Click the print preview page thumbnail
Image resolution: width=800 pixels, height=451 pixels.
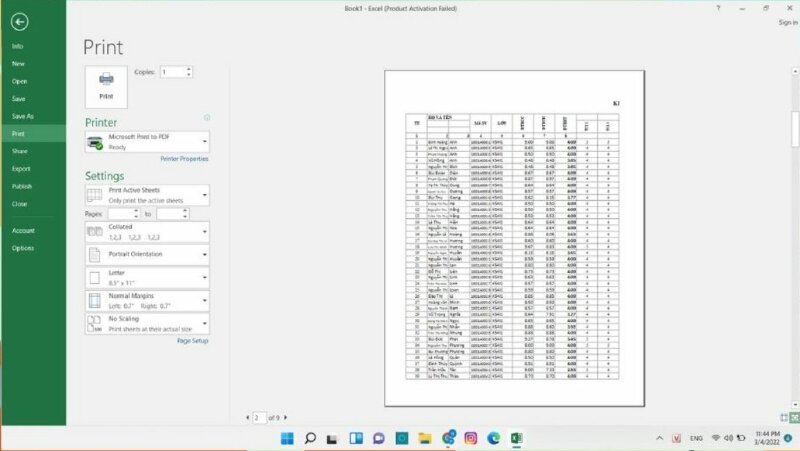(514, 238)
